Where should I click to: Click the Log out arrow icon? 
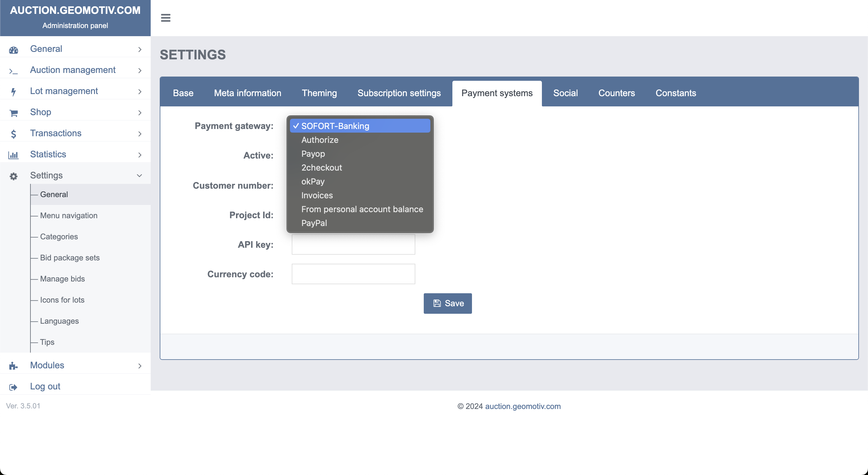tap(14, 387)
